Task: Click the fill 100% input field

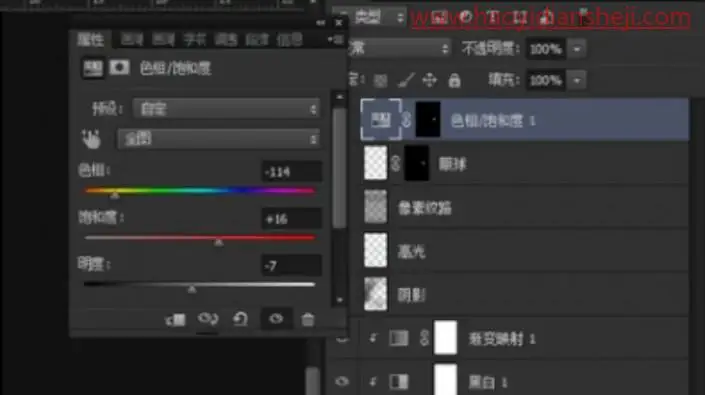Action: (546, 80)
